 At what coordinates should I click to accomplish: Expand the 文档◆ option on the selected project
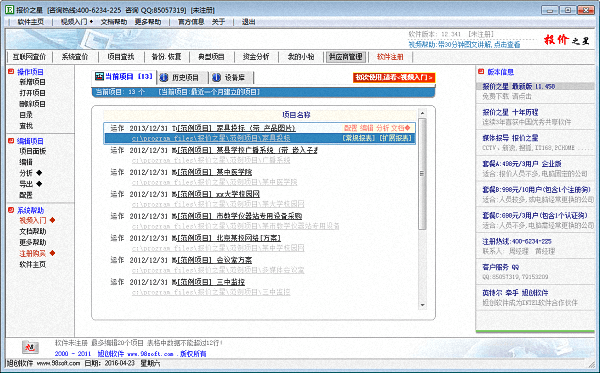tap(400, 128)
